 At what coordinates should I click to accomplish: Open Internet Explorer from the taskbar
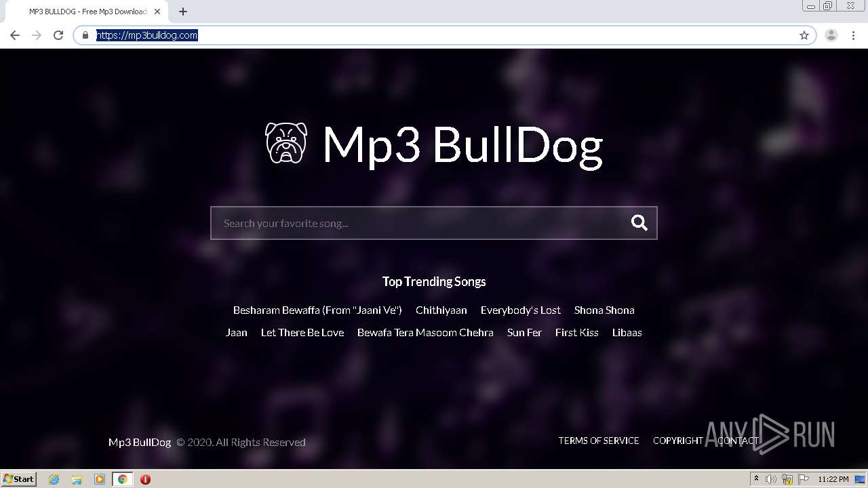pos(54,479)
